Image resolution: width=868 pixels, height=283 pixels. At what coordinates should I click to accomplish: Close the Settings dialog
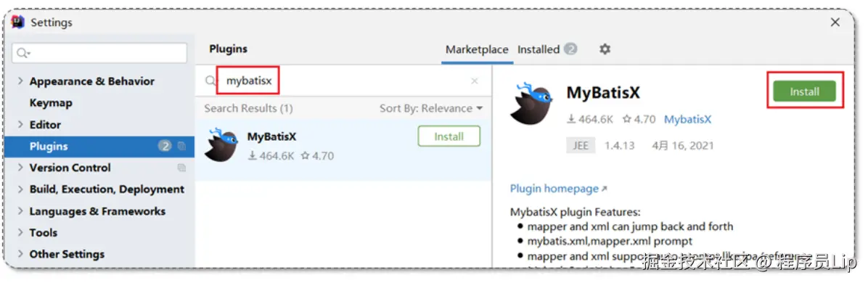tap(835, 22)
